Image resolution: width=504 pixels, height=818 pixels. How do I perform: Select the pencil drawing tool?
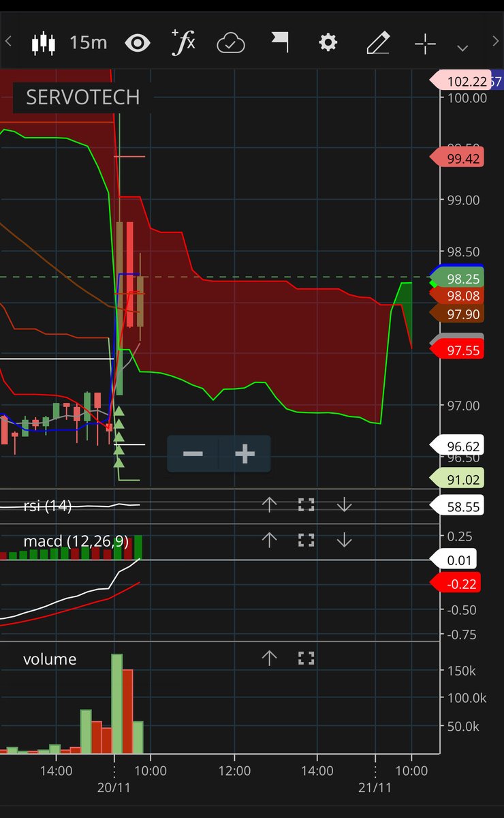pyautogui.click(x=377, y=44)
